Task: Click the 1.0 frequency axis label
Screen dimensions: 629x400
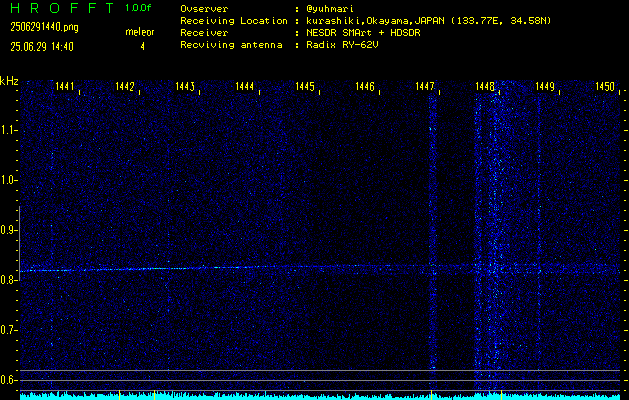Action: (x=8, y=180)
